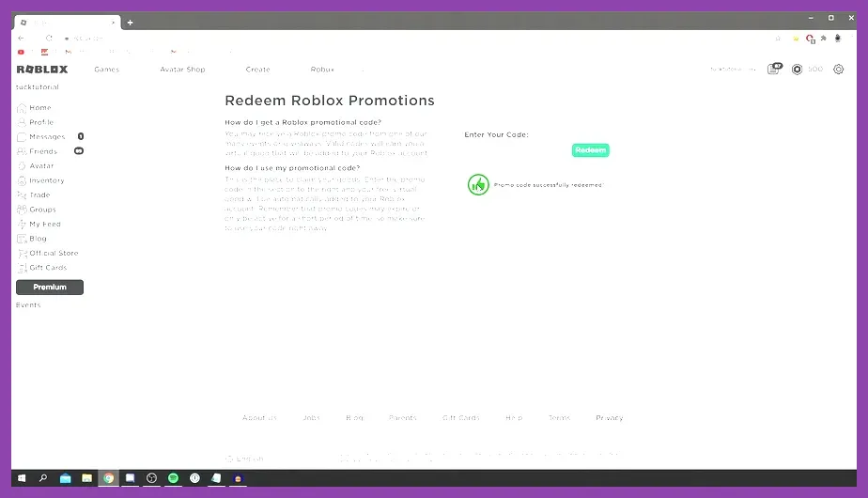Open the notifications feed icon in the header

coord(774,70)
